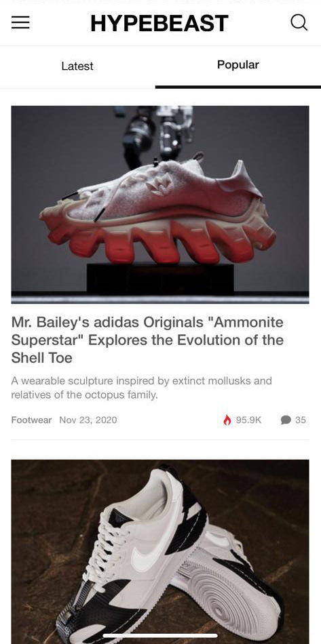Click the black underline beneath Popular
This screenshot has height=644, width=321.
pos(238,87)
